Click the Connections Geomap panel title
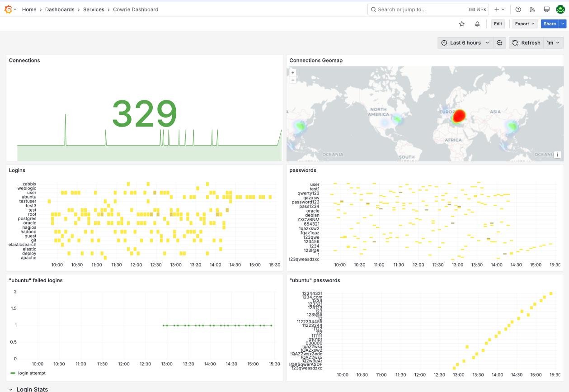The image size is (569, 392). pos(316,61)
